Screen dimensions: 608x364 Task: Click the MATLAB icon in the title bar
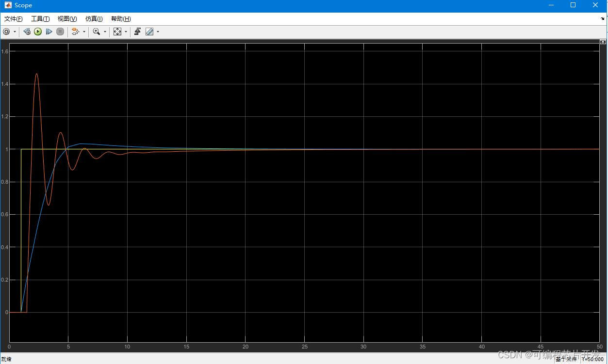click(8, 5)
